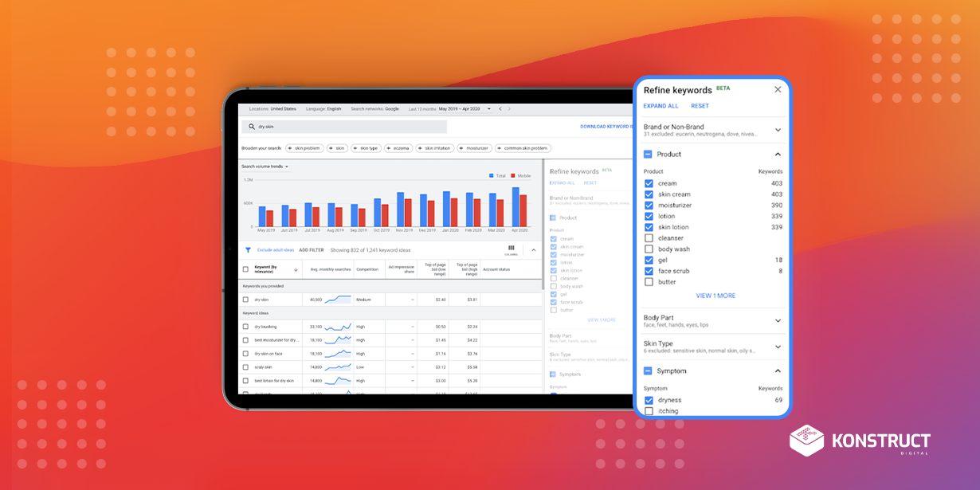Click Search networks: Google setting
The width and height of the screenshot is (980, 490).
[374, 108]
